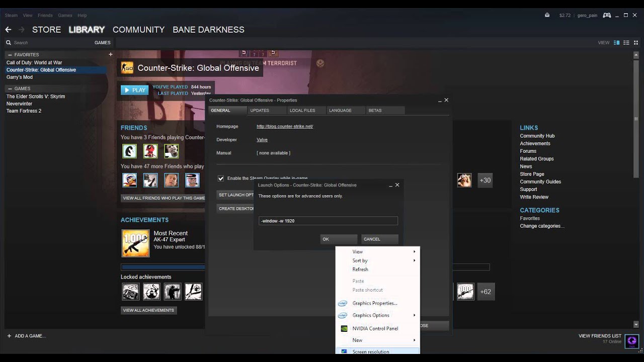Collapse the GAMES category in sidebar

pyautogui.click(x=10, y=88)
